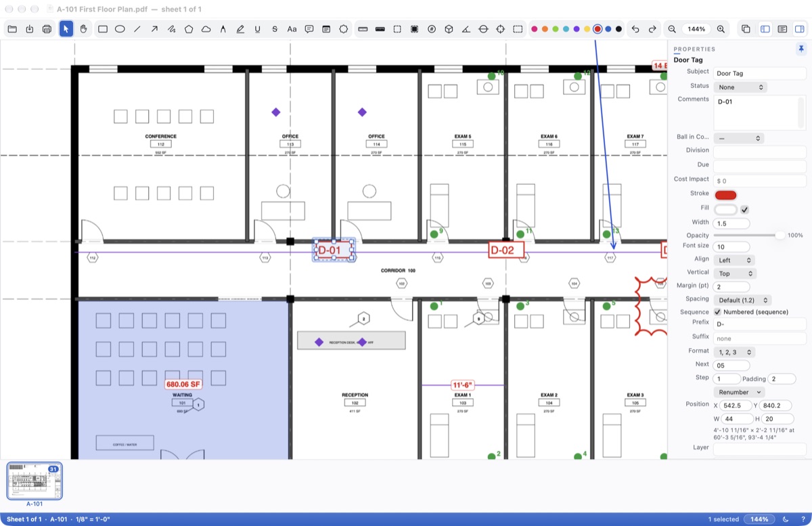
Task: Click the Fill white color swatch
Action: pyautogui.click(x=725, y=209)
